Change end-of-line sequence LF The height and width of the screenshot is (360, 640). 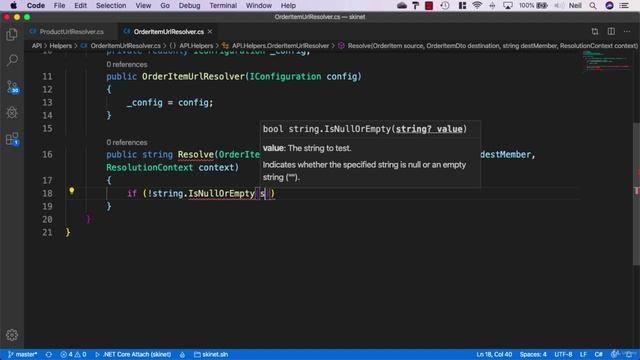pos(583,354)
